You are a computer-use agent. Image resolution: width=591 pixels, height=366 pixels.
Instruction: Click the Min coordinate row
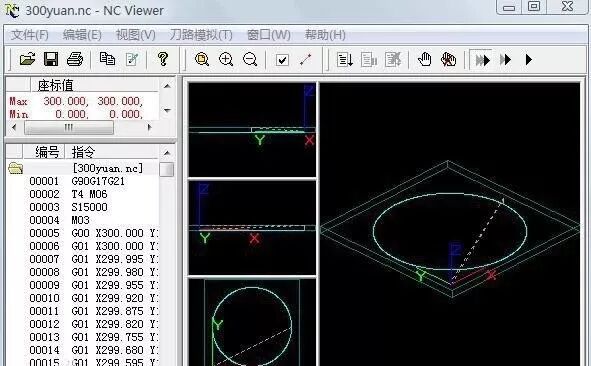tap(83, 114)
